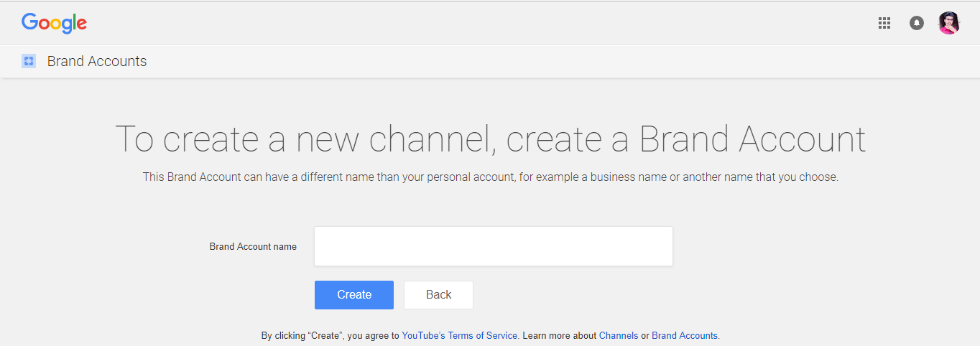The width and height of the screenshot is (980, 346).
Task: Click the blue Create button
Action: (x=354, y=295)
